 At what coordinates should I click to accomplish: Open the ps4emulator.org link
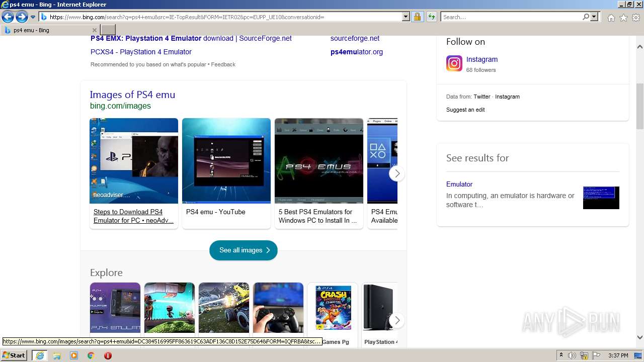click(x=357, y=52)
